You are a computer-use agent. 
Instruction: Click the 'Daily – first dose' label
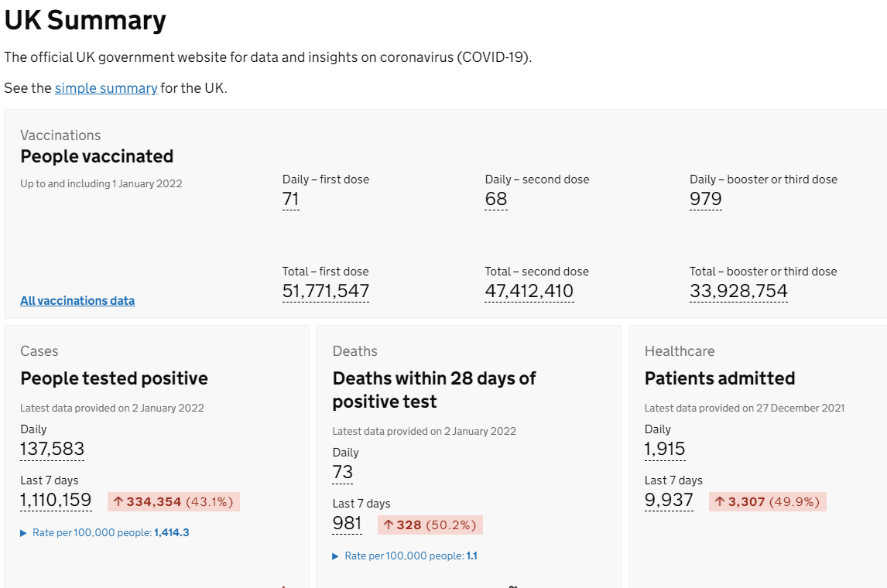click(326, 179)
